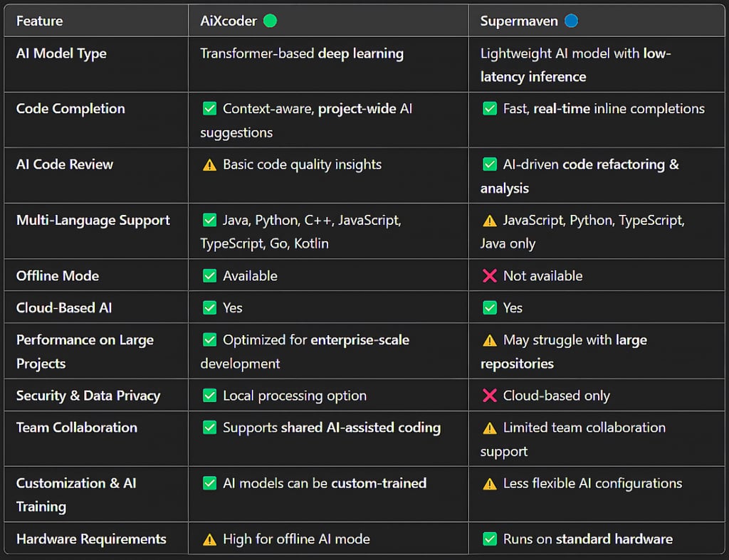Select the 'Supermaven' column header text

[x=519, y=21]
